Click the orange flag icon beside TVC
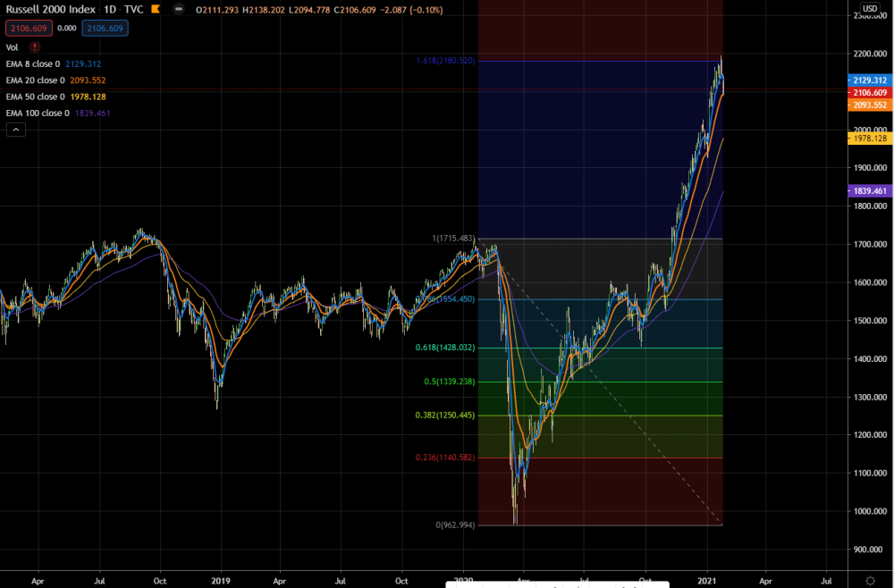Viewport: 894px width, 588px height. [x=156, y=10]
